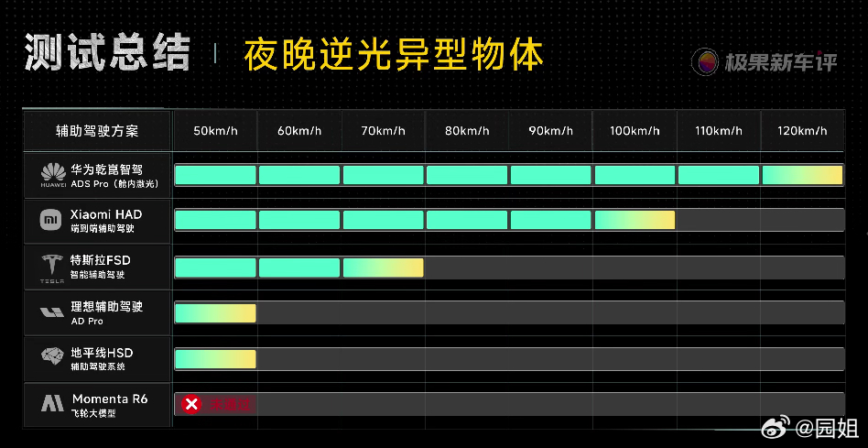Click the 智能辅助驾驶 subtitle

pyautogui.click(x=97, y=275)
